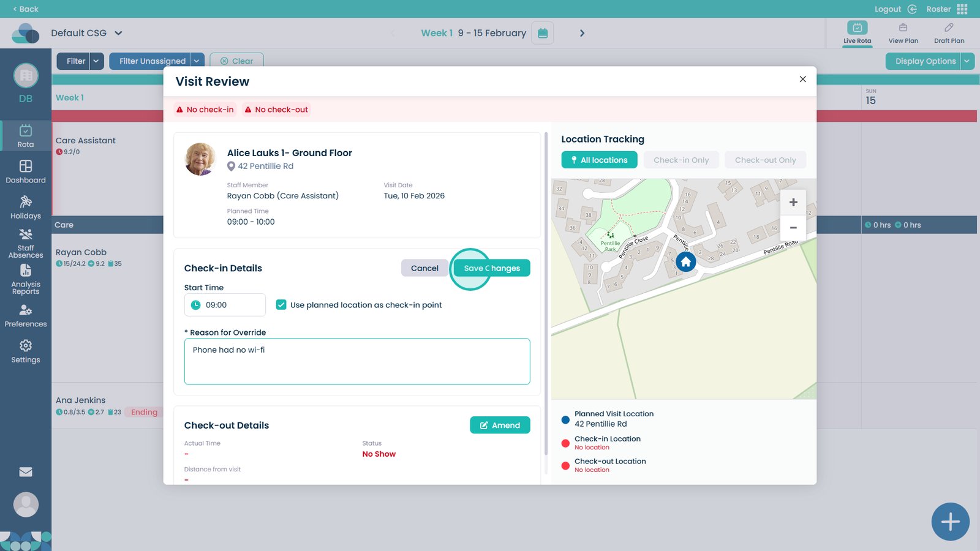Image resolution: width=980 pixels, height=551 pixels.
Task: Open the Filter Unassigned dropdown arrow
Action: pos(197,61)
